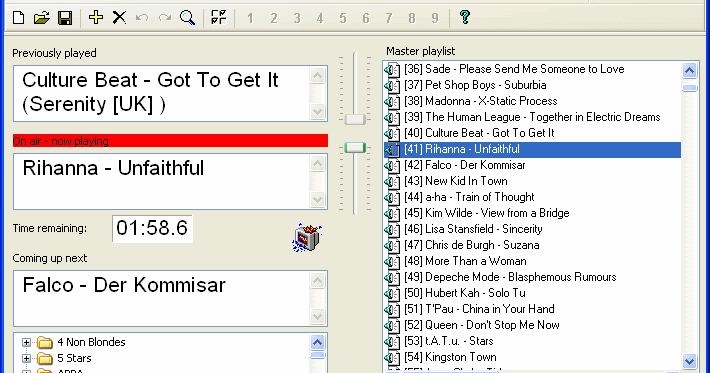
Task: Select [38] Madonna - X-Static Process
Action: (481, 101)
